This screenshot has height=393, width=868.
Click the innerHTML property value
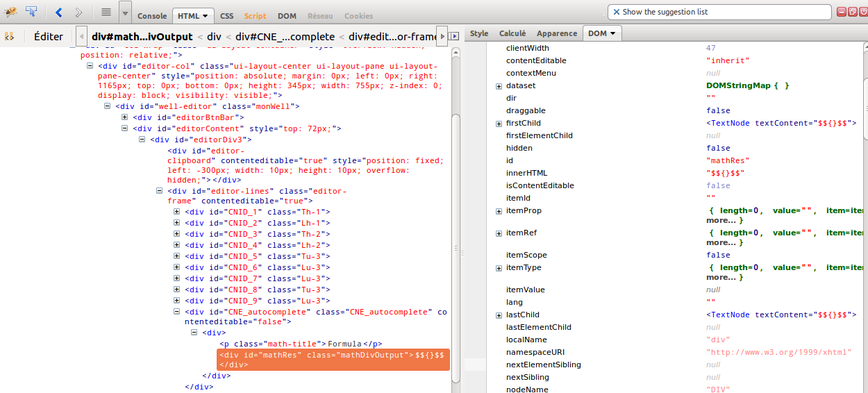pyautogui.click(x=726, y=173)
